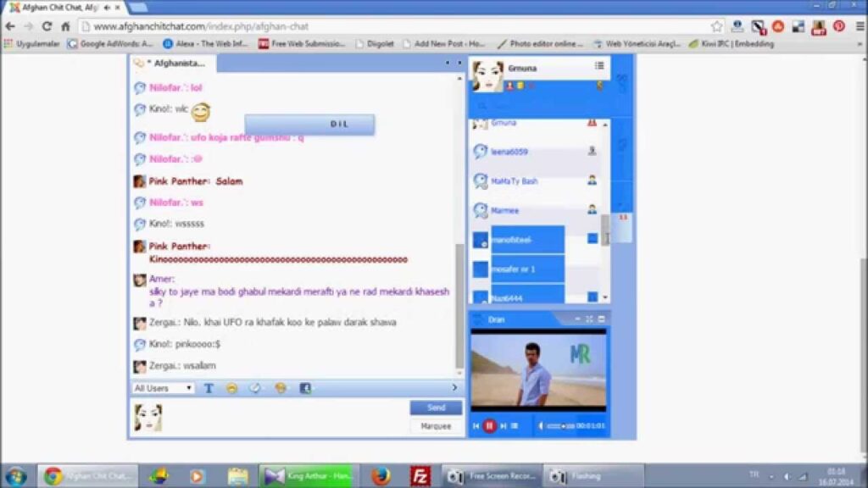Select the Afghan Chit Chat browser tab
The height and width of the screenshot is (488, 868).
click(55, 8)
